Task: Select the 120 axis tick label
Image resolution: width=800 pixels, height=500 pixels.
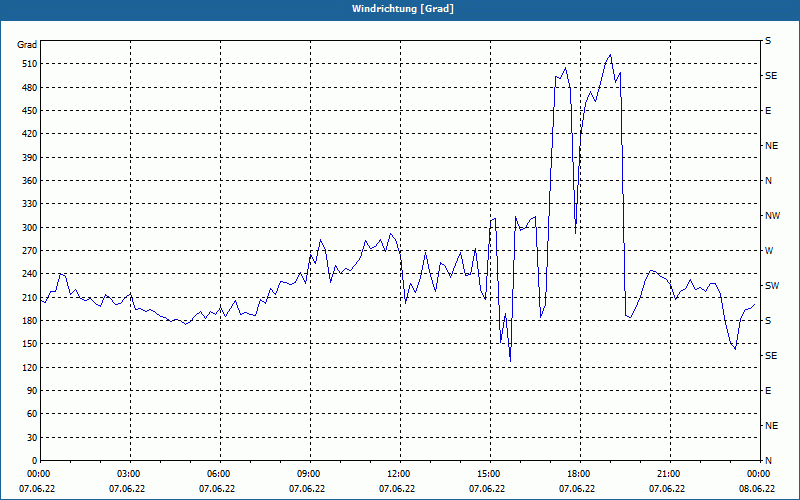Action: [x=30, y=367]
